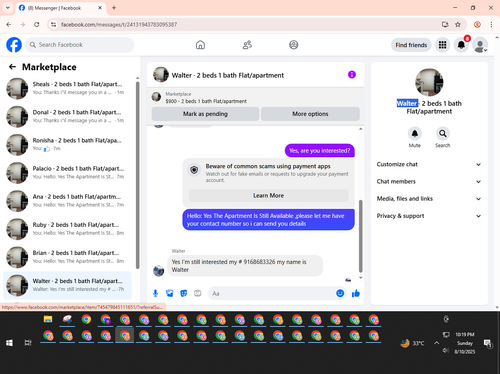This screenshot has height=374, width=500.
Task: Open the Donal conversation
Action: 68,117
